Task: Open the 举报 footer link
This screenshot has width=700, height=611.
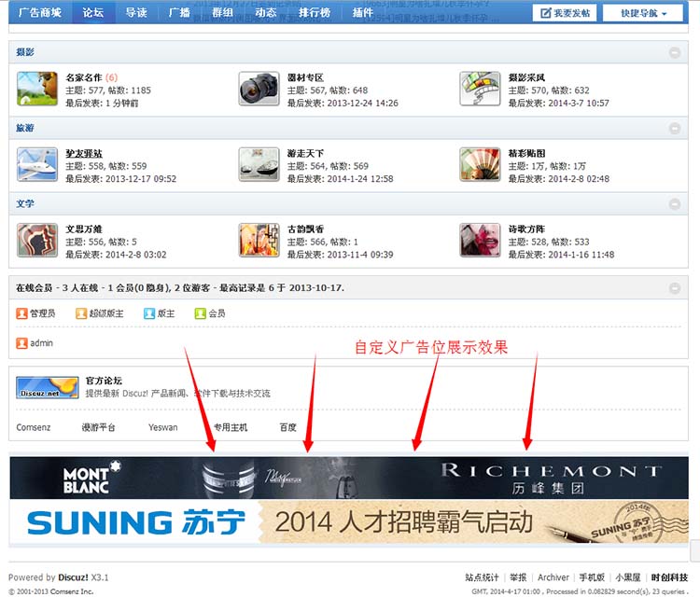Action: (518, 577)
